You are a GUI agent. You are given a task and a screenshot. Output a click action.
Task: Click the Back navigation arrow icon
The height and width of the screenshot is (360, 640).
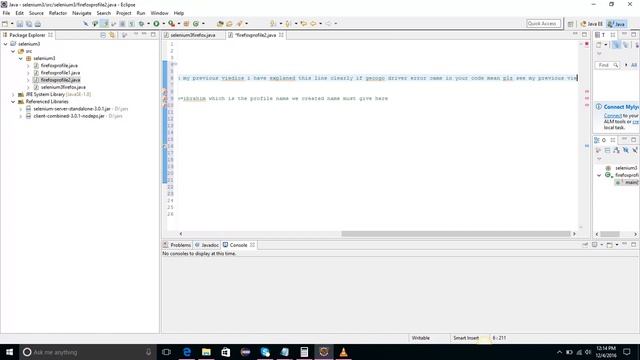click(313, 24)
